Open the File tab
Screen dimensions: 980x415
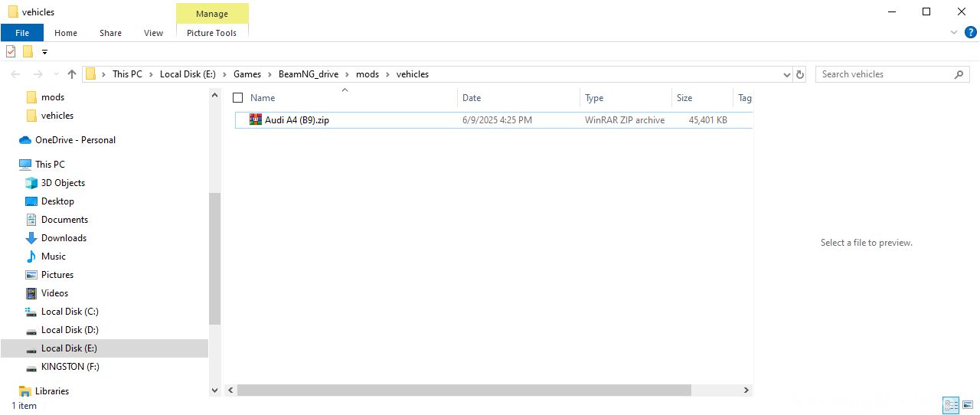coord(22,33)
